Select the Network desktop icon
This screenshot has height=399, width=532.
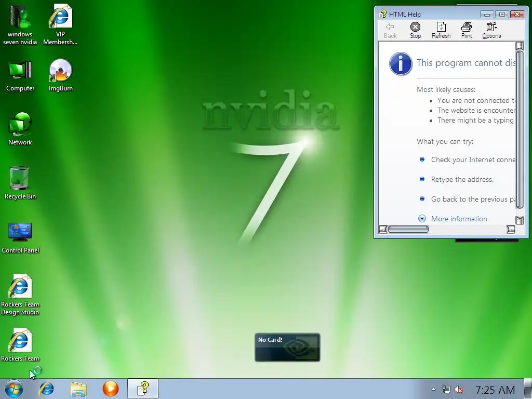tap(20, 129)
